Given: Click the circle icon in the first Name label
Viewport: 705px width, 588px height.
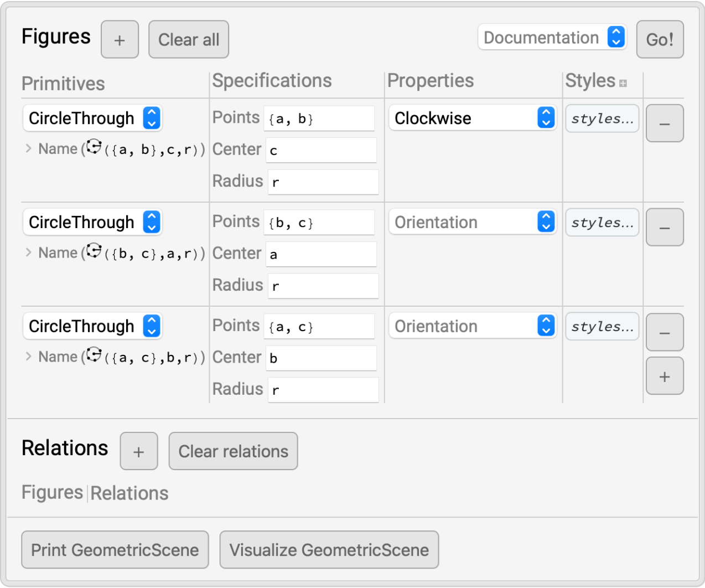Looking at the screenshot, I should pos(94,147).
